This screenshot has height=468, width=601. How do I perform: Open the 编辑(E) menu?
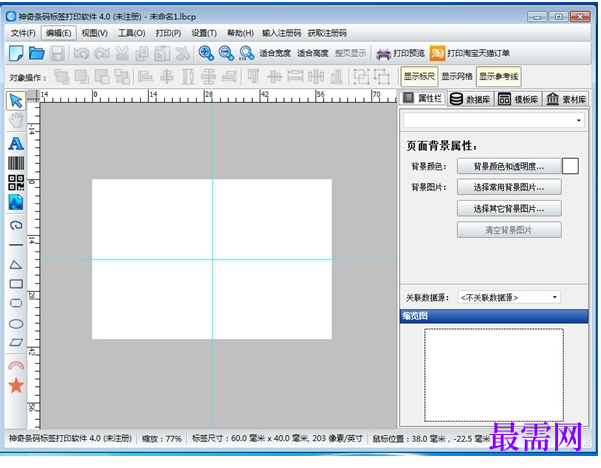click(x=59, y=33)
